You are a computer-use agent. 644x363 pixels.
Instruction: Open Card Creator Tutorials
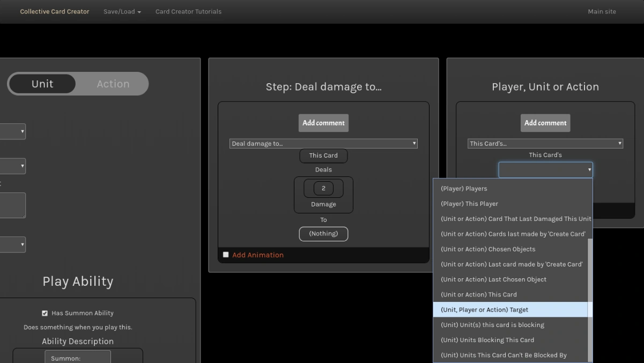tap(188, 11)
